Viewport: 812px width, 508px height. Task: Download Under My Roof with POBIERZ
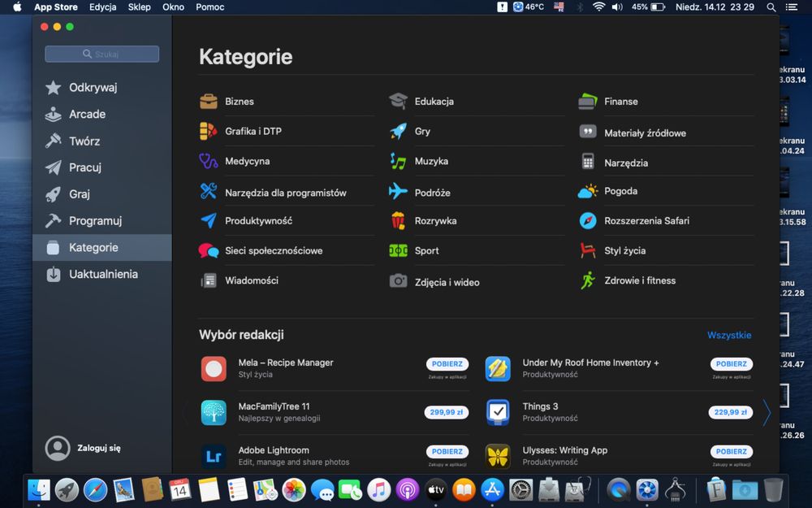(x=732, y=364)
